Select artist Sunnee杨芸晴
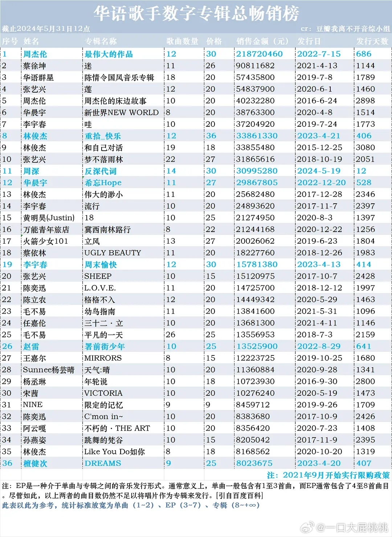 pos(49,370)
